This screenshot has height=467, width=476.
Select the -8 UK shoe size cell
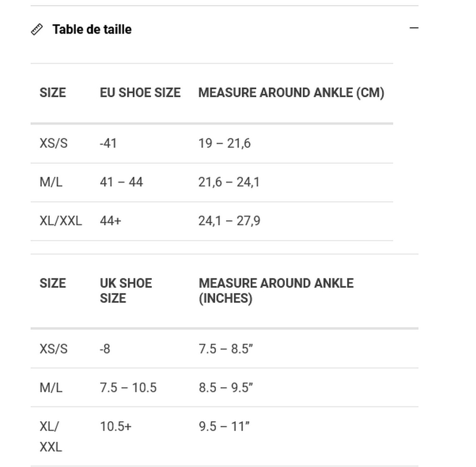click(105, 349)
